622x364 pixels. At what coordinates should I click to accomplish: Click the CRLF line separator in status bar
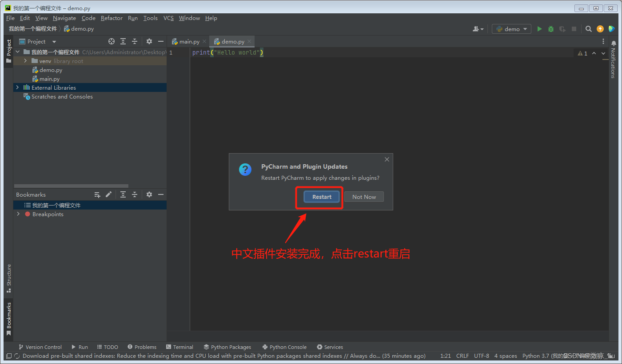(463, 356)
